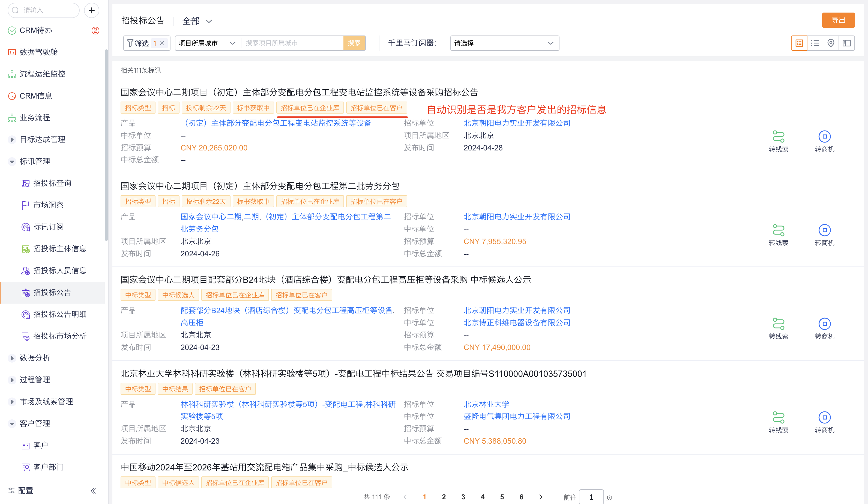Click the 导出 export button
Viewport: 868px width, 504px height.
838,20
